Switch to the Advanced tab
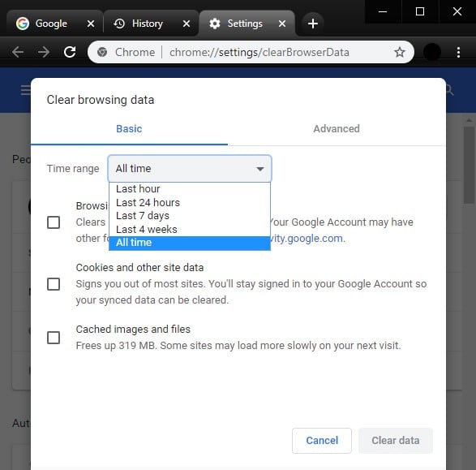This screenshot has height=470, width=476. (337, 129)
